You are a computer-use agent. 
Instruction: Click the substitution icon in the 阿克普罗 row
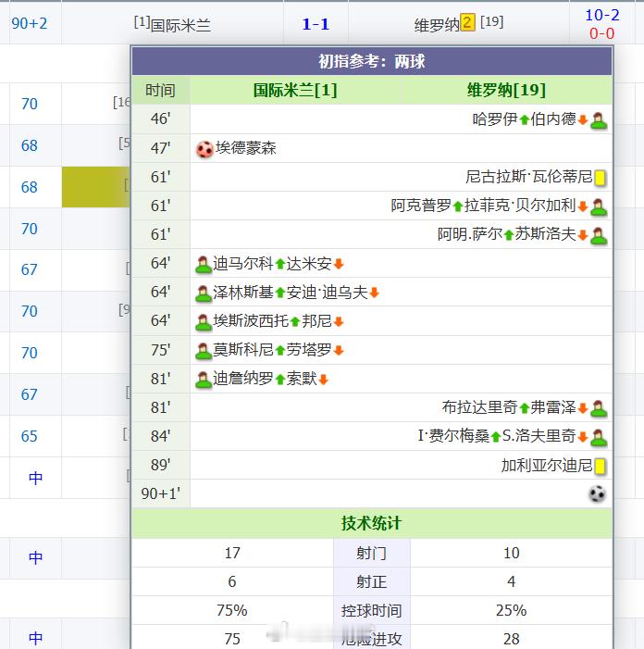[x=599, y=207]
